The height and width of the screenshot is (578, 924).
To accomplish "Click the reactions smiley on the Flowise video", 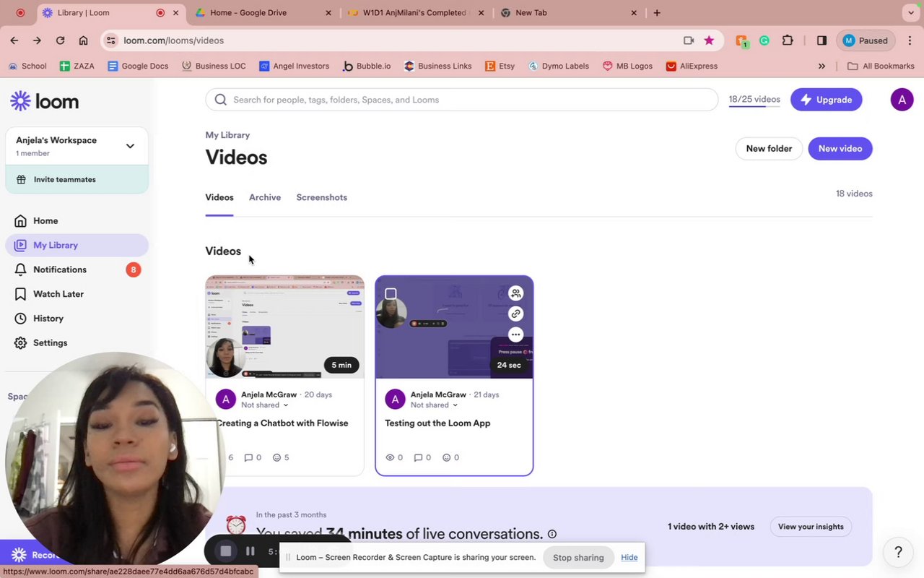I will coord(276,457).
